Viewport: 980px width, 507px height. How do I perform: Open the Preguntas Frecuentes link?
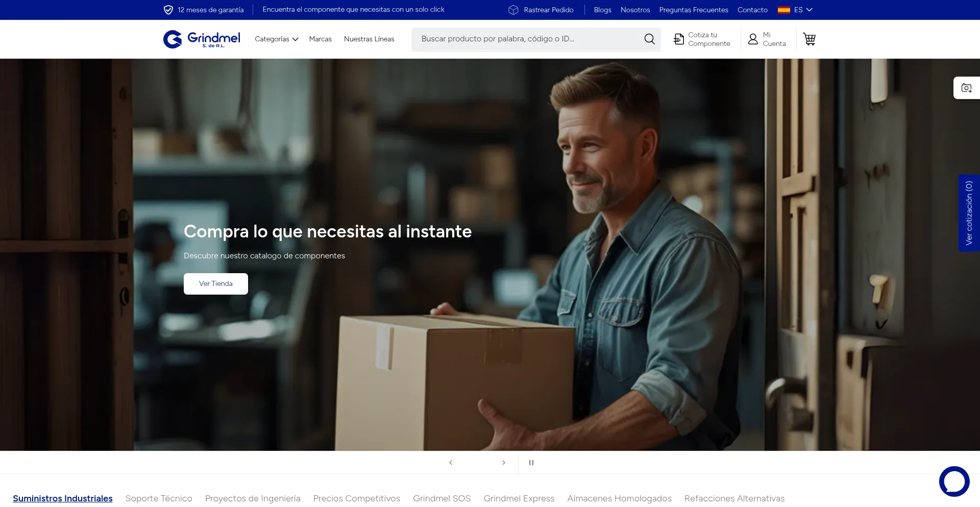coord(693,10)
